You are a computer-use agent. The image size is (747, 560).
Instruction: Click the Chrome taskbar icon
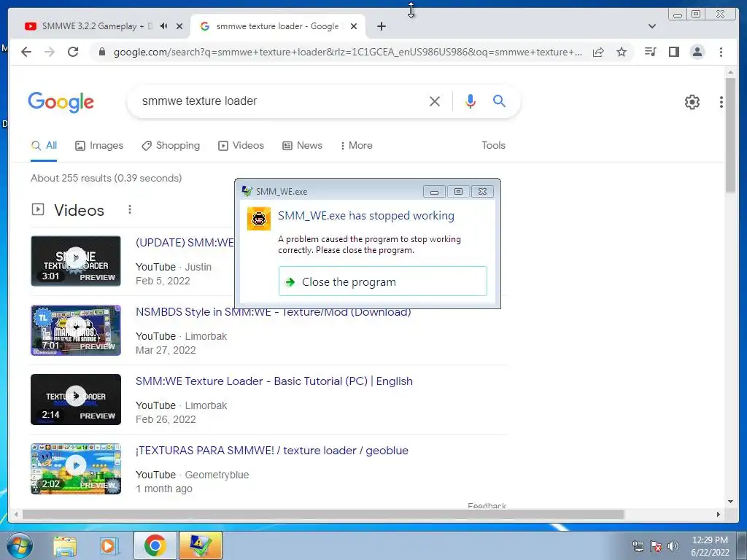[x=155, y=545]
